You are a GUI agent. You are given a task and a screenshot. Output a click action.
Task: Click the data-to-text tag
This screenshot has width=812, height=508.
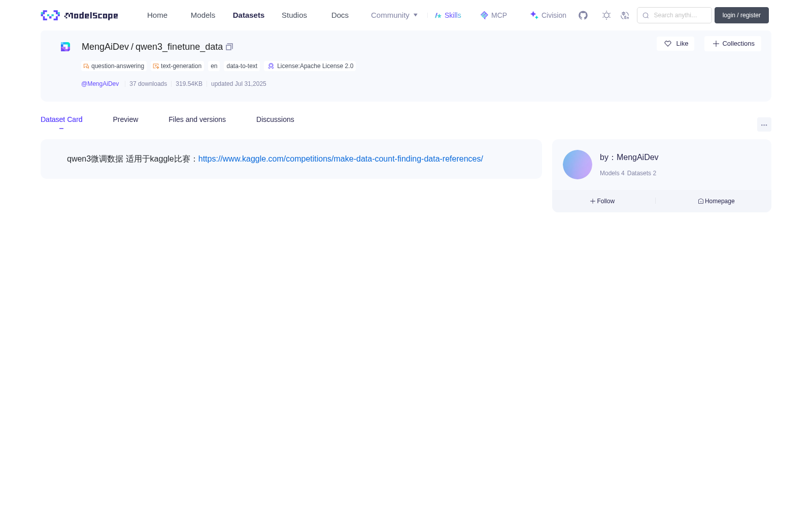(242, 66)
